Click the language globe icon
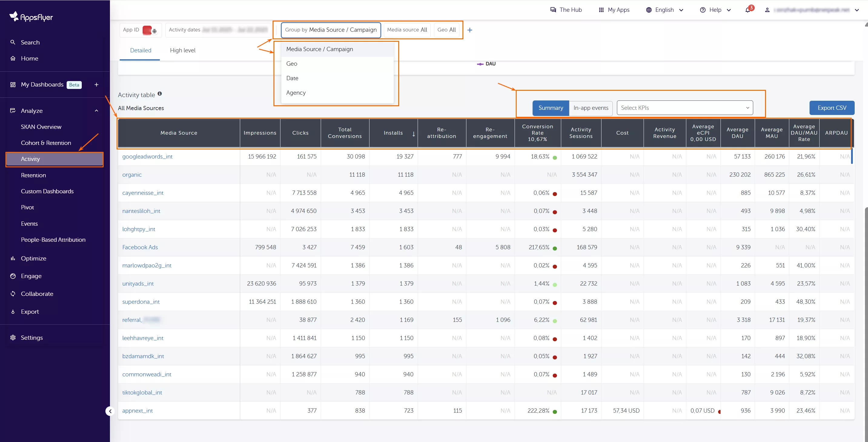The height and width of the screenshot is (442, 868). [x=649, y=10]
